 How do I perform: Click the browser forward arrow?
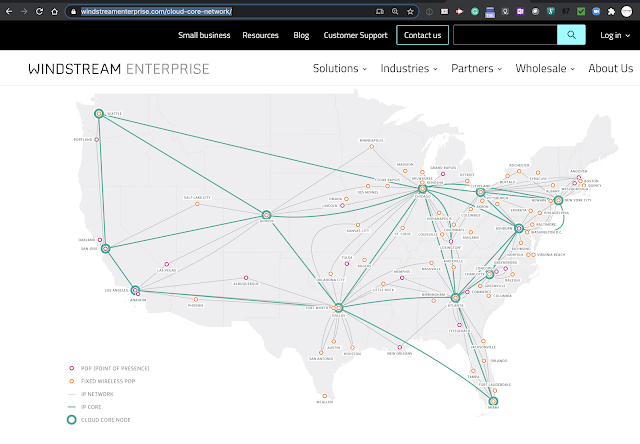coord(24,11)
